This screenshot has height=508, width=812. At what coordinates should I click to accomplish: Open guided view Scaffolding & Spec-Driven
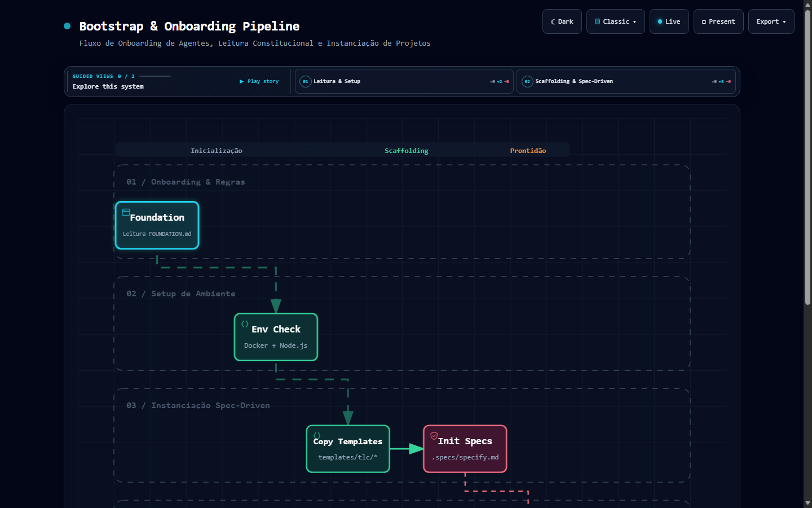(x=626, y=81)
